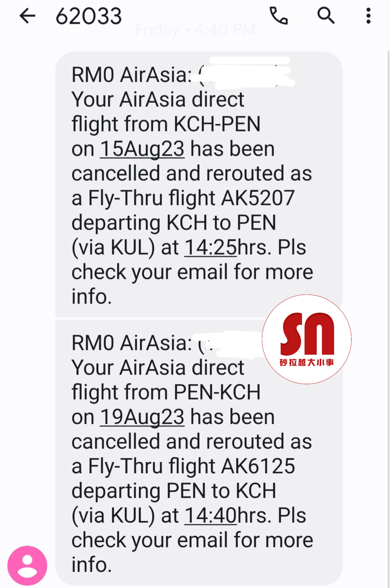Tap the back arrow to leave conversation

click(27, 16)
